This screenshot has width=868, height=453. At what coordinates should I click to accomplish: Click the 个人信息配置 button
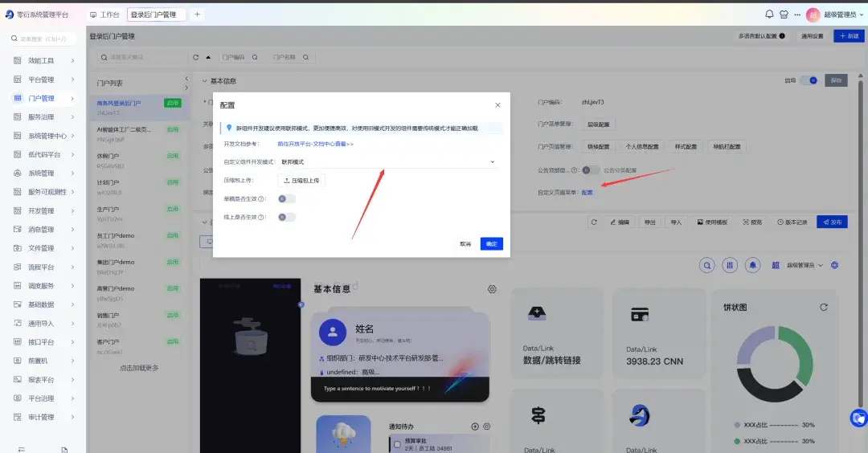(x=642, y=146)
